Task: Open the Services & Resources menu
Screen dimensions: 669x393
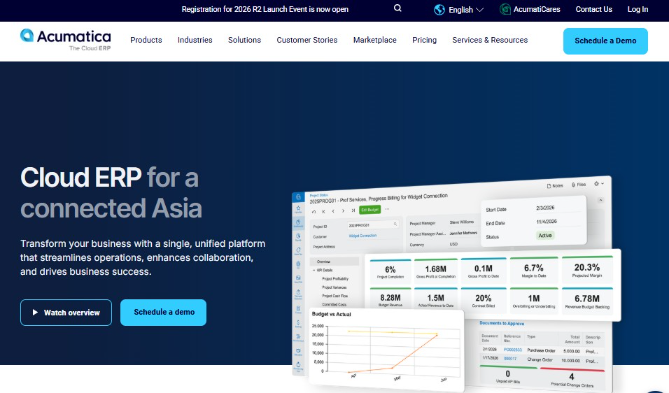Action: [x=490, y=40]
